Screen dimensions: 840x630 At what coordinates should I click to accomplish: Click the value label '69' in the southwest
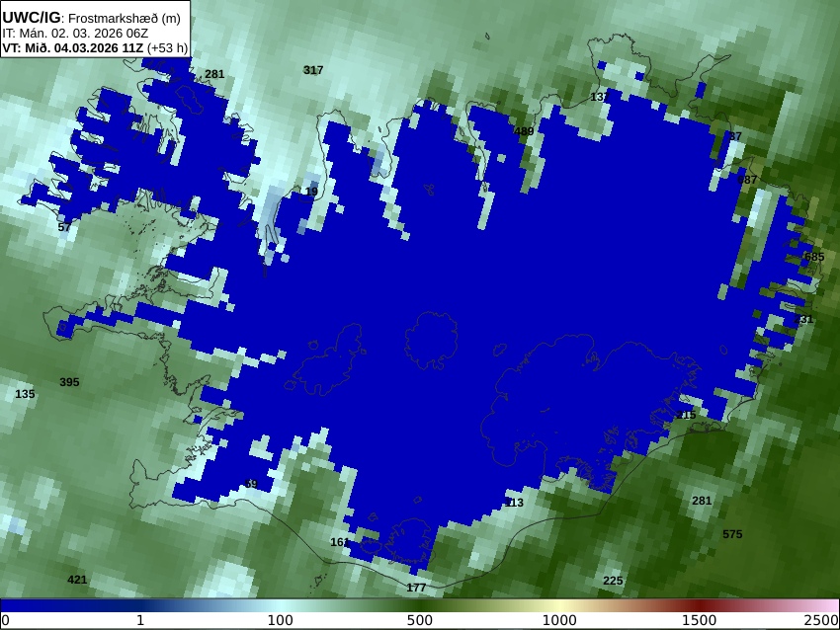click(251, 485)
